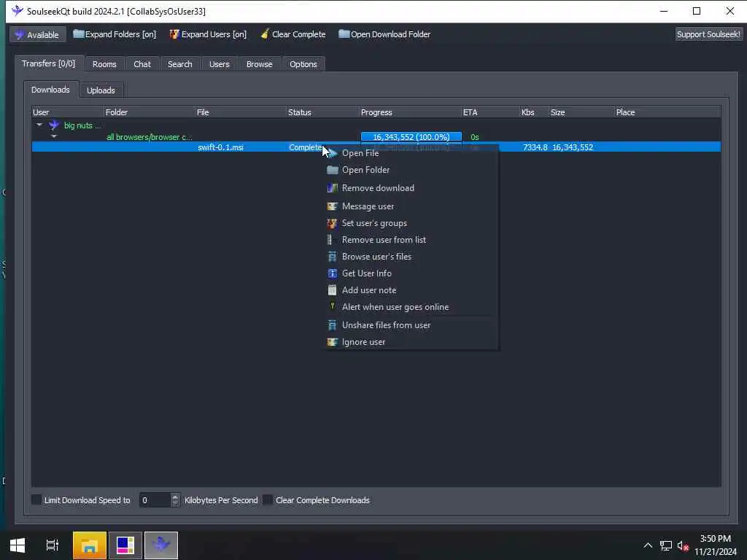
Task: Sort by Status column header
Action: [322, 112]
